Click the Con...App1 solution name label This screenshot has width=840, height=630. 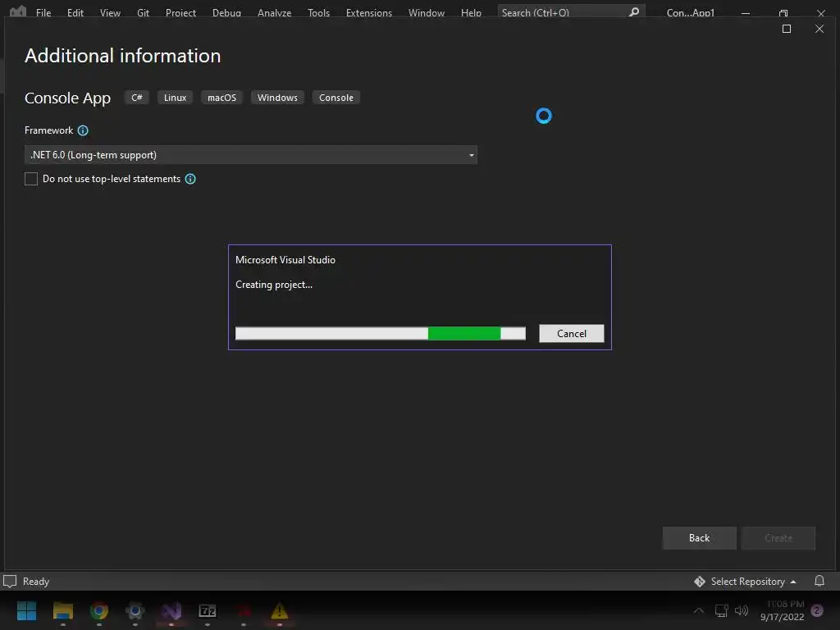pyautogui.click(x=691, y=12)
